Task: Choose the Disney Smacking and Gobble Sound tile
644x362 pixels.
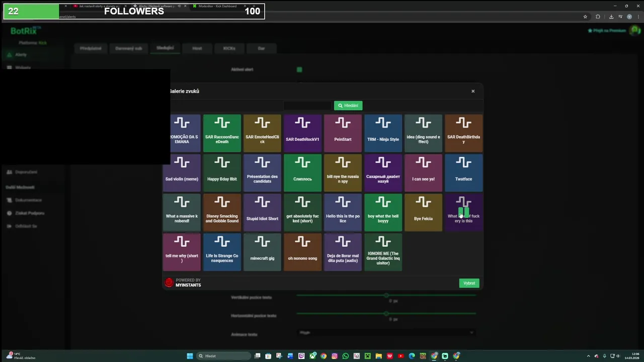Action: 222,213
